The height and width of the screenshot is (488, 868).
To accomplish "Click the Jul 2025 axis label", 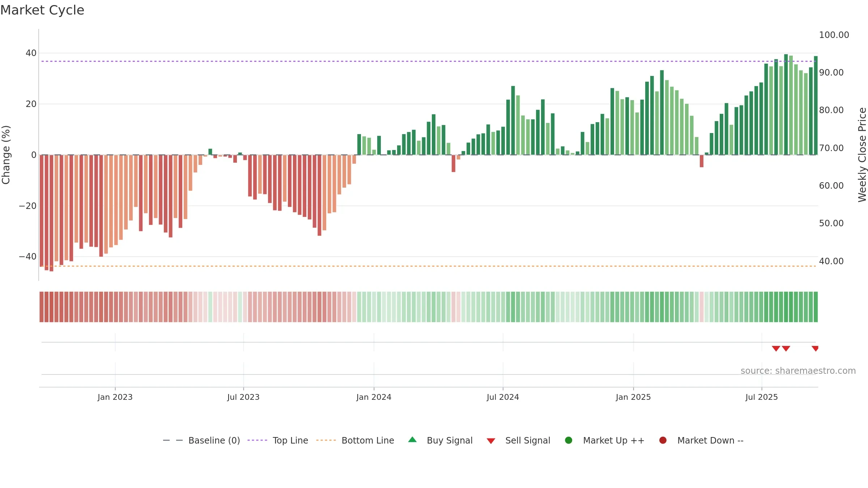I will click(762, 397).
